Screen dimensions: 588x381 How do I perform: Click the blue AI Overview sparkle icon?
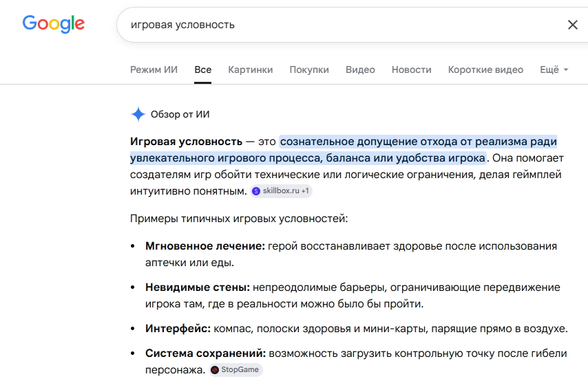(x=138, y=114)
